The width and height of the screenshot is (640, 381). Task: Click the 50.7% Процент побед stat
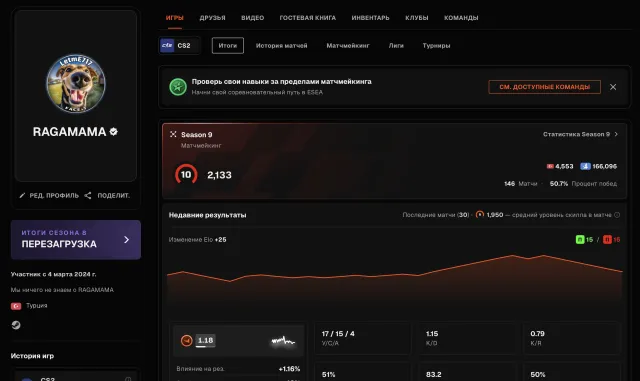pyautogui.click(x=583, y=184)
